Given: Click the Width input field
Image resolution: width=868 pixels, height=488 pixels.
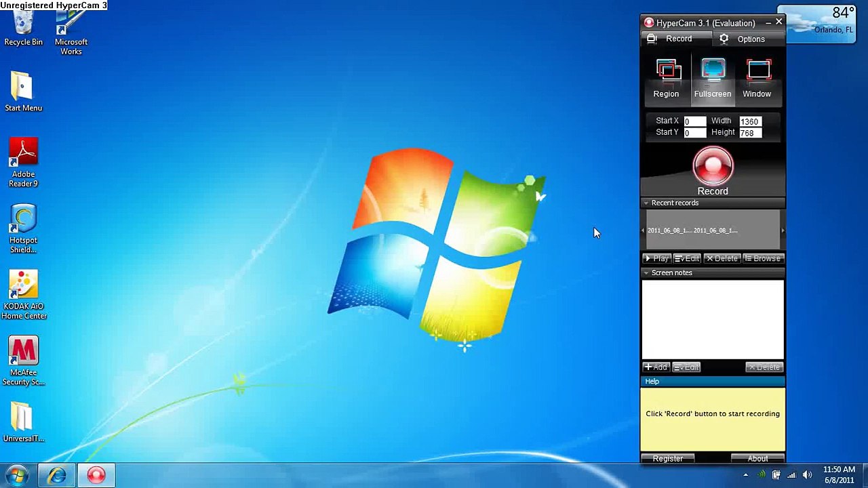Looking at the screenshot, I should pos(750,121).
